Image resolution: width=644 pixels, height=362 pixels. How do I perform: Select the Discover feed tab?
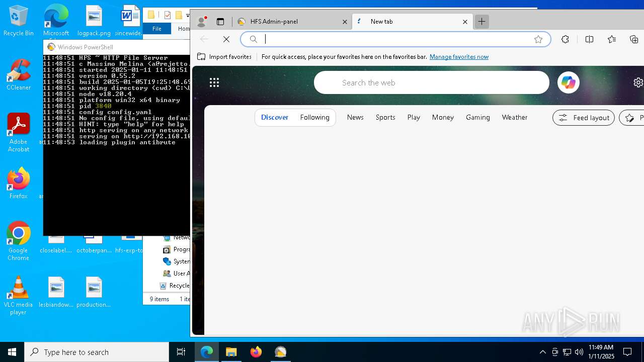tap(275, 117)
